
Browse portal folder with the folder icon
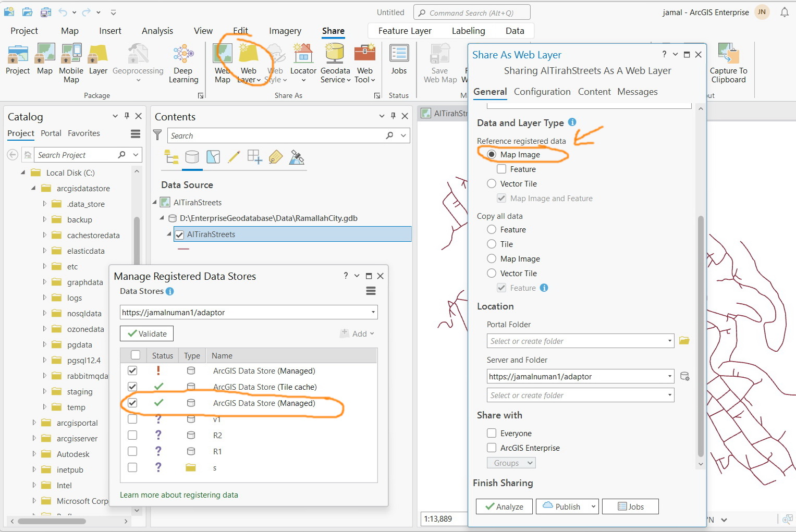click(x=684, y=341)
